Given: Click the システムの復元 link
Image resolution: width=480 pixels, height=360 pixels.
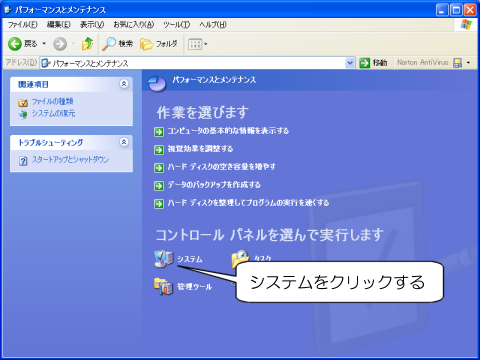Looking at the screenshot, I should pyautogui.click(x=53, y=113).
